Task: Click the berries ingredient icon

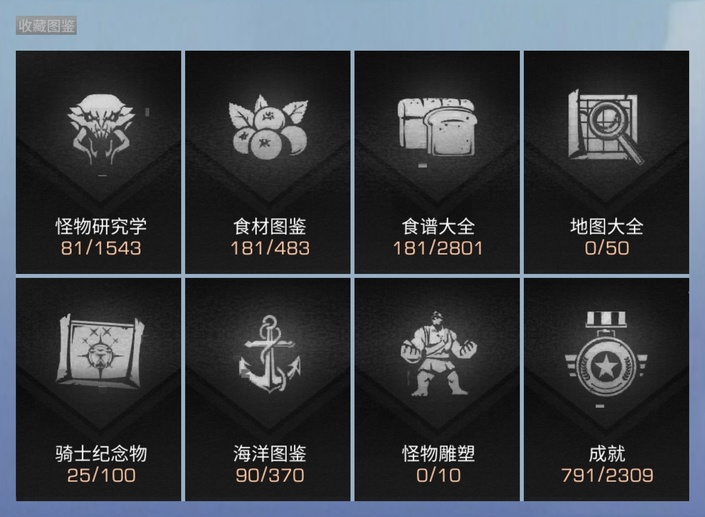Action: [x=268, y=127]
